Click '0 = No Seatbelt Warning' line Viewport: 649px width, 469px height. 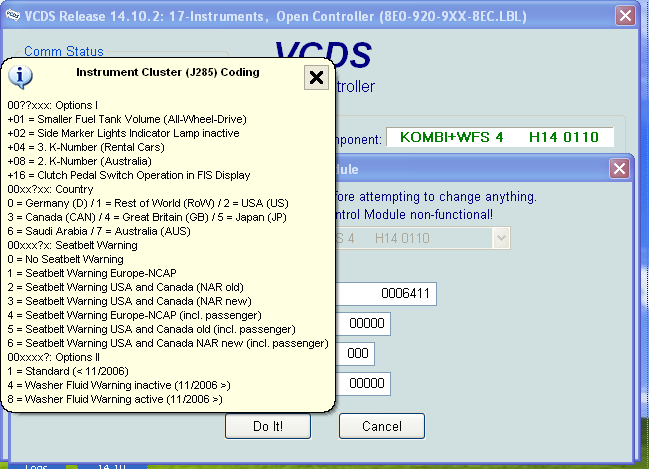pyautogui.click(x=65, y=260)
